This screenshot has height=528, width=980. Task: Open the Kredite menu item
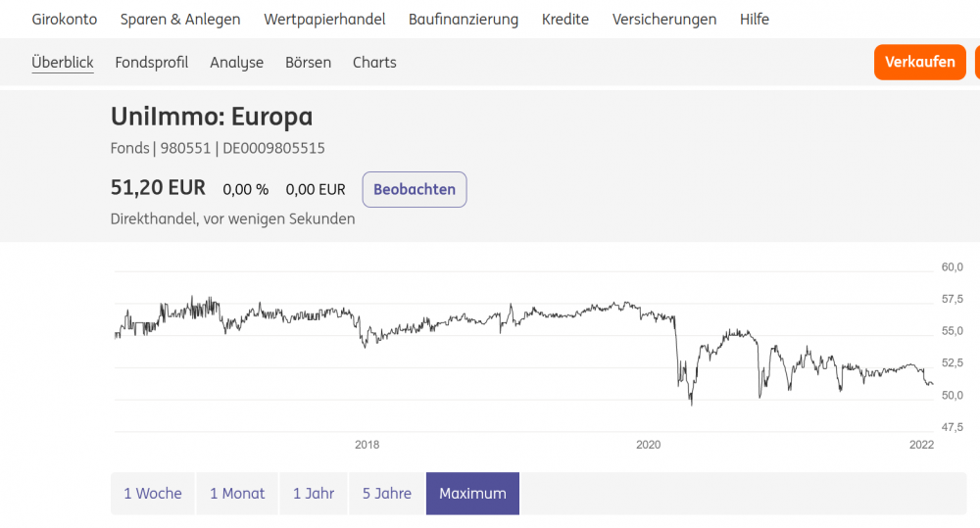(x=565, y=20)
